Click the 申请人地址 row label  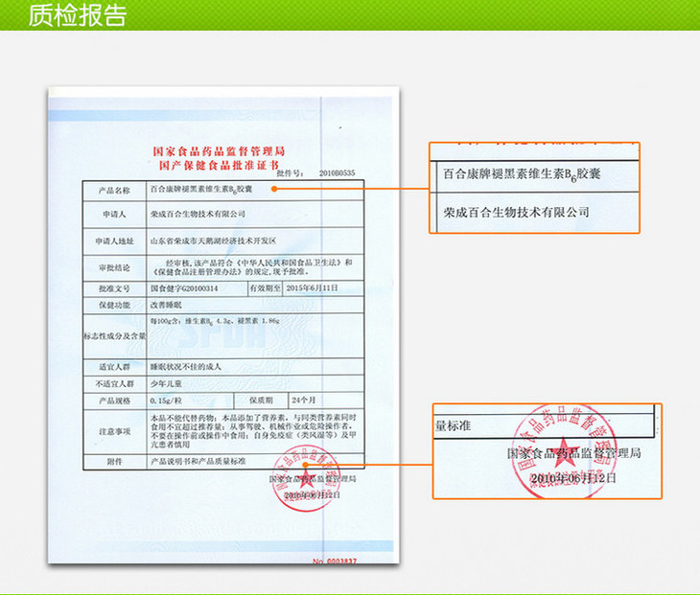coord(114,240)
